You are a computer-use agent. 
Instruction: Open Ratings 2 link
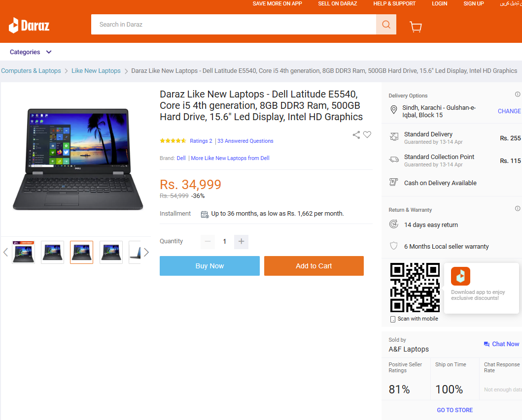(x=201, y=141)
